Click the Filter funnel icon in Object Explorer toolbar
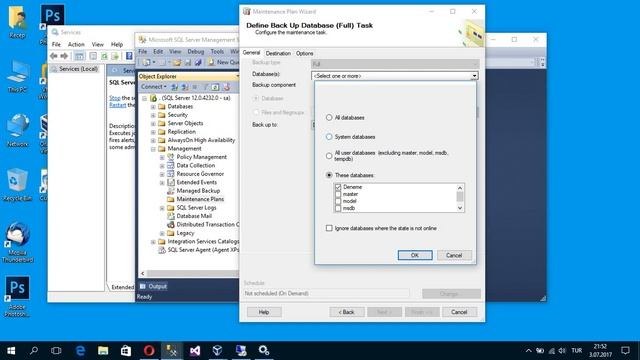This screenshot has height=360, width=640. pos(205,87)
